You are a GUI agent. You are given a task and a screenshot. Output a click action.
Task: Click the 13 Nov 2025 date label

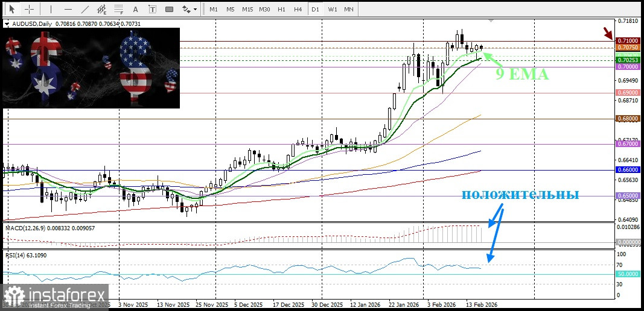coord(173,305)
